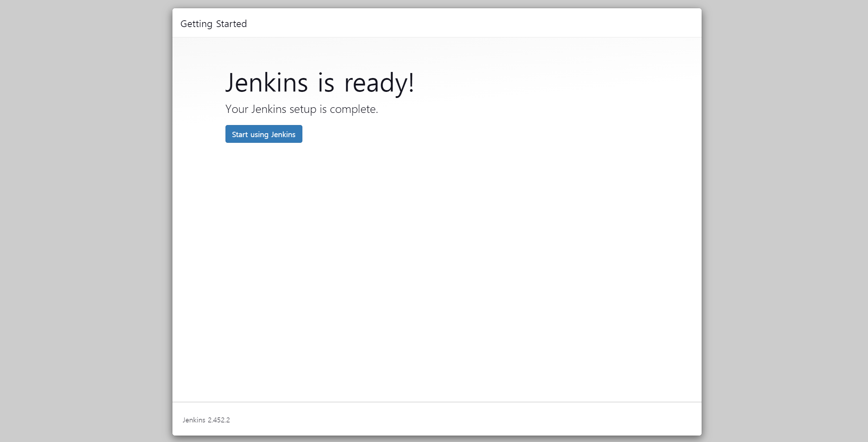Click empty area of dialog header bar
Image resolution: width=868 pixels, height=442 pixels.
click(x=463, y=23)
